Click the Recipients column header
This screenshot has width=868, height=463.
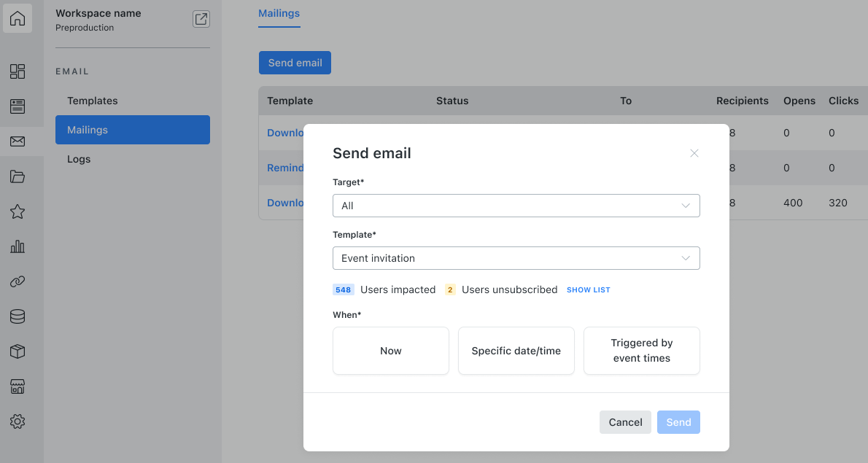743,101
